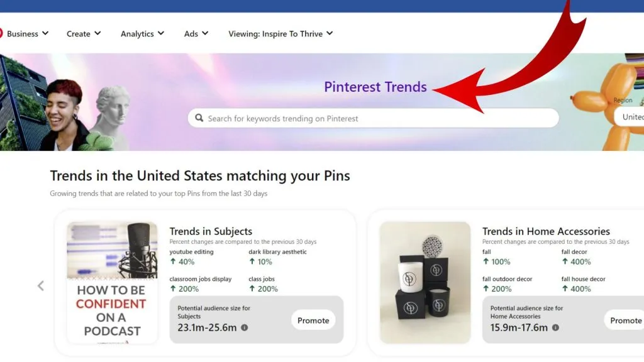
Task: Promote the Subjects trends
Action: click(313, 320)
